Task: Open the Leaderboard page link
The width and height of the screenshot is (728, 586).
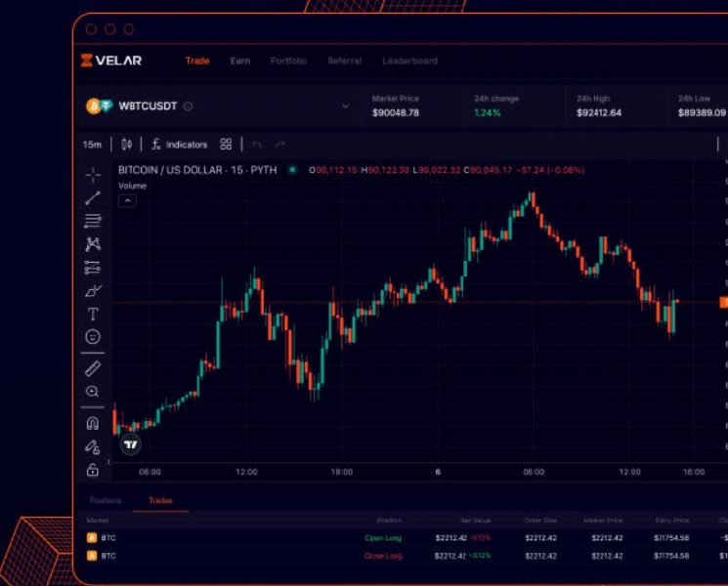Action: [409, 61]
